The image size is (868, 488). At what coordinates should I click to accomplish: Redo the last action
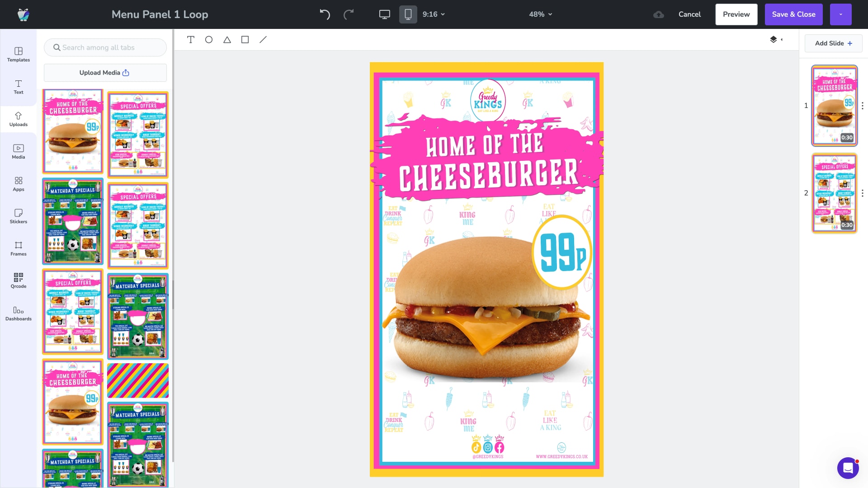(x=348, y=14)
